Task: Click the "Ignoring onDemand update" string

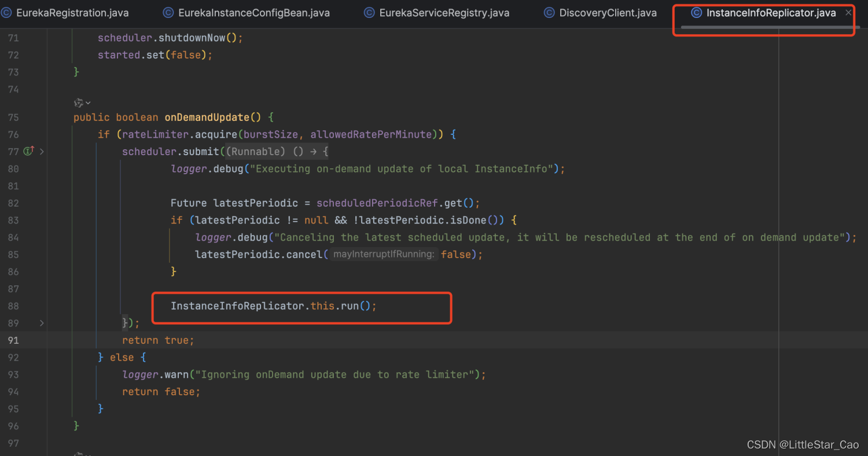Action: coord(335,374)
